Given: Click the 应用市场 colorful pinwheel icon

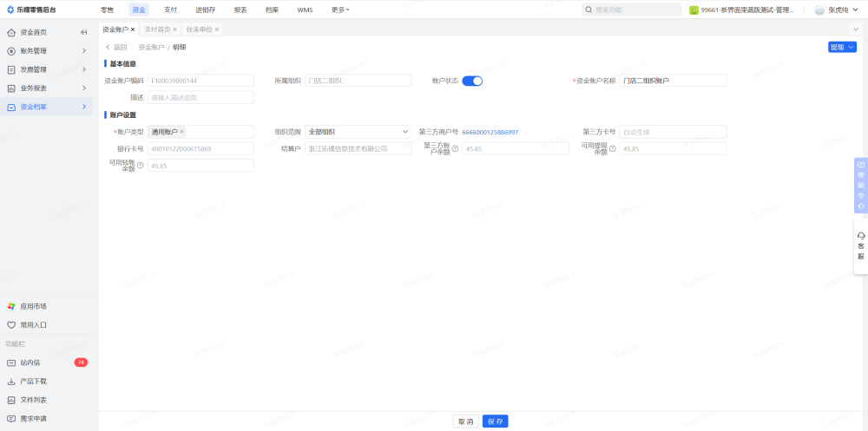Looking at the screenshot, I should tap(11, 306).
